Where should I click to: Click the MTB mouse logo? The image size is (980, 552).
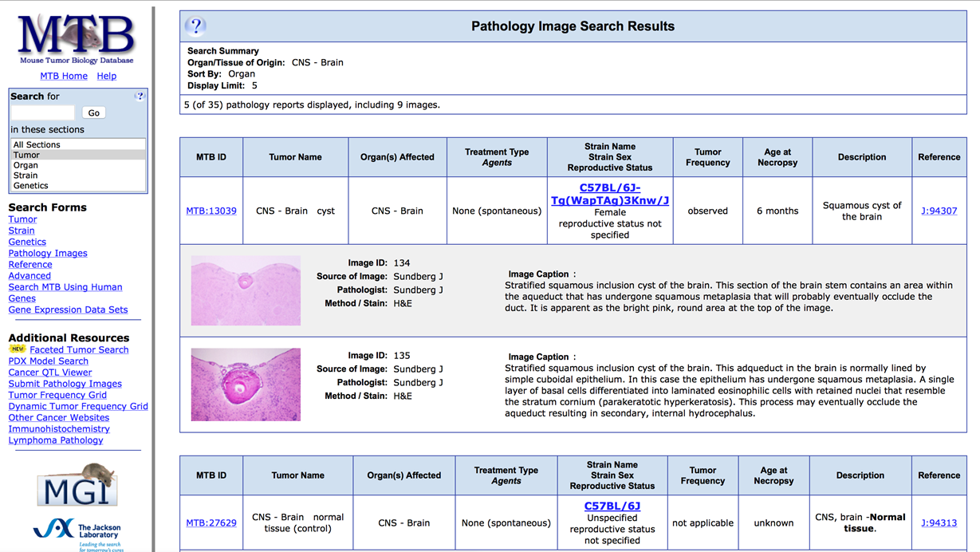click(77, 37)
